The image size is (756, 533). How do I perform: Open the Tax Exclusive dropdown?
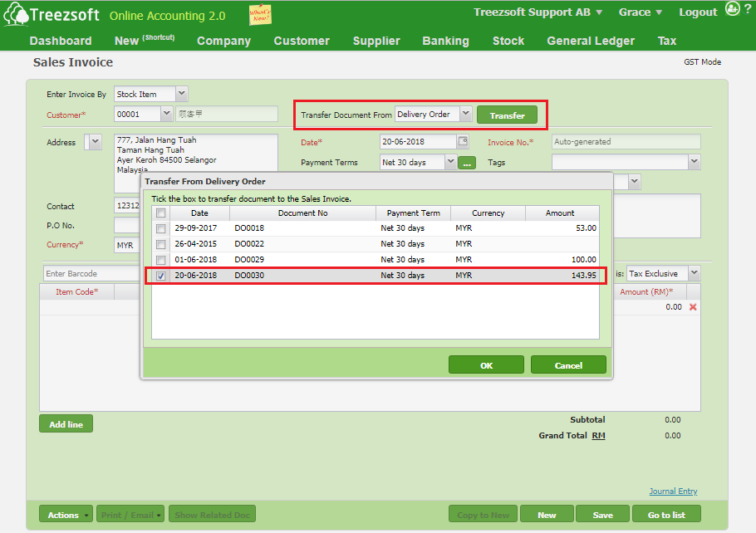tap(695, 273)
